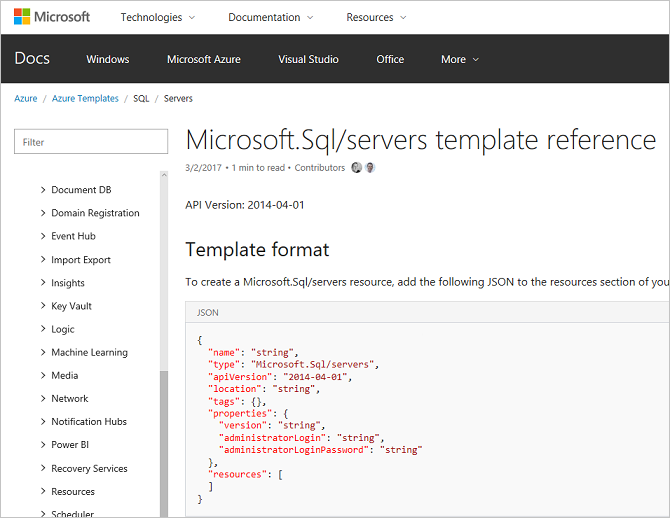This screenshot has width=670, height=518.
Task: Select Power BI in the sidebar
Action: coord(72,445)
